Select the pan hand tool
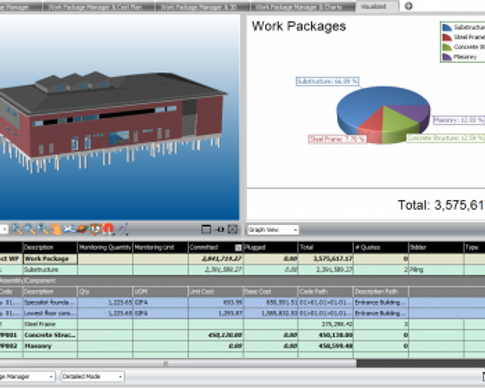Screen dimensions: 485x388 [x=56, y=229]
